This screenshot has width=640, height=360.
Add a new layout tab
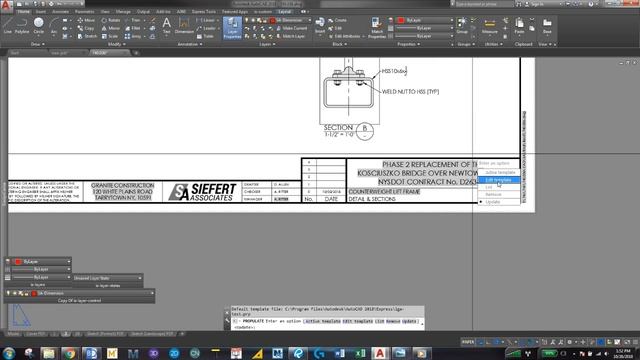182,334
